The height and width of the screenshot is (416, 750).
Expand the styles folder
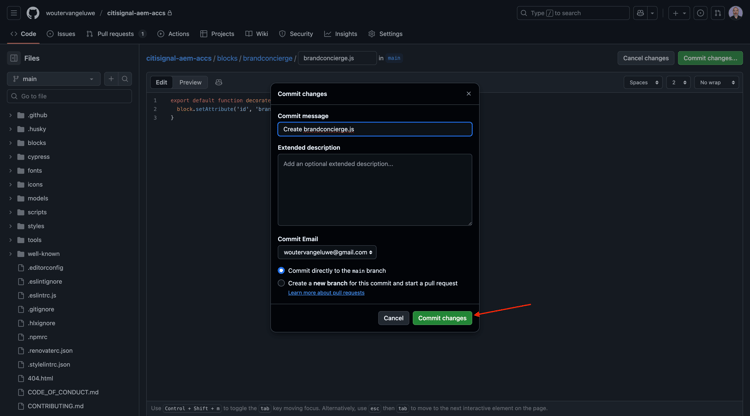(x=11, y=226)
